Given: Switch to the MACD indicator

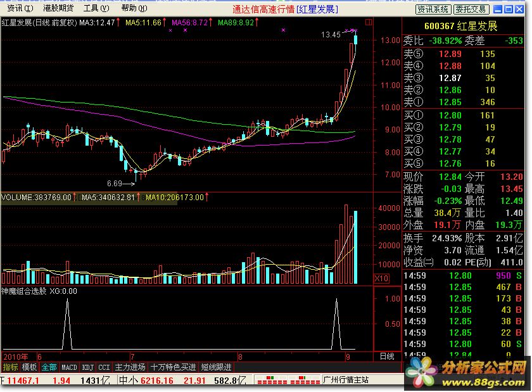Looking at the screenshot, I should click(69, 367).
